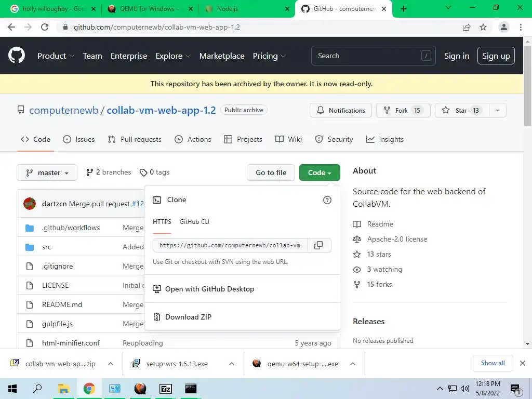Click the Chrome back arrow

pyautogui.click(x=11, y=27)
